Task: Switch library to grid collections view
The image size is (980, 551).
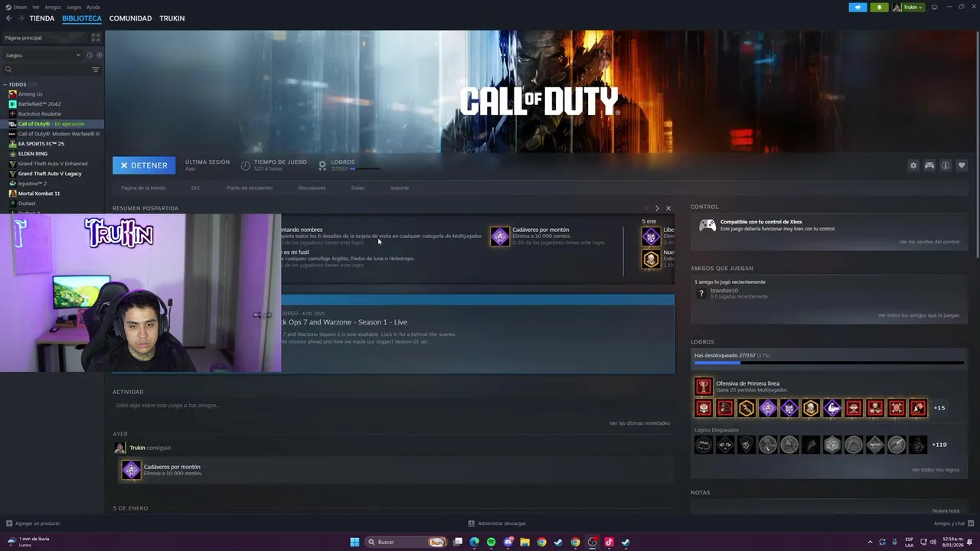Action: pos(96,37)
